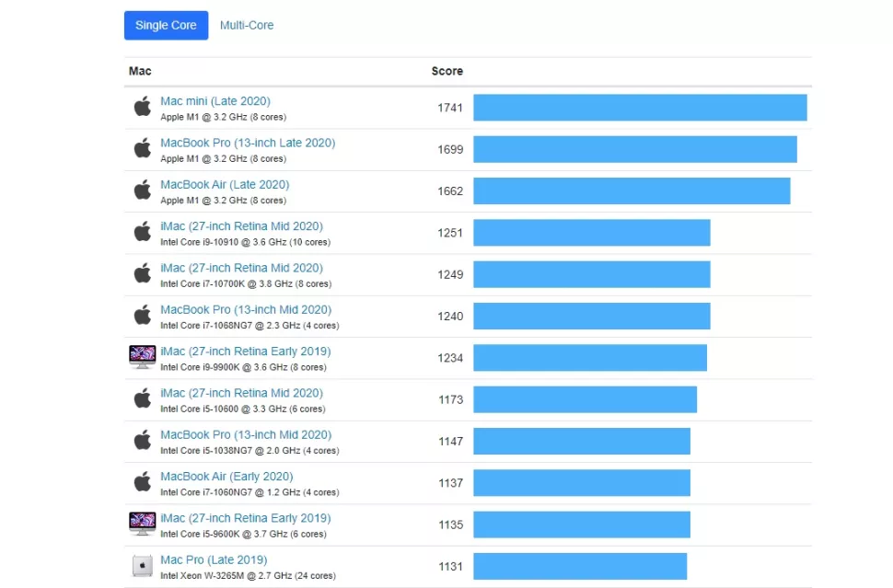Click 'Intel Core i9-10910 @ 3.6 GHz (10 cores)' text
This screenshot has height=588, width=893.
click(x=245, y=242)
